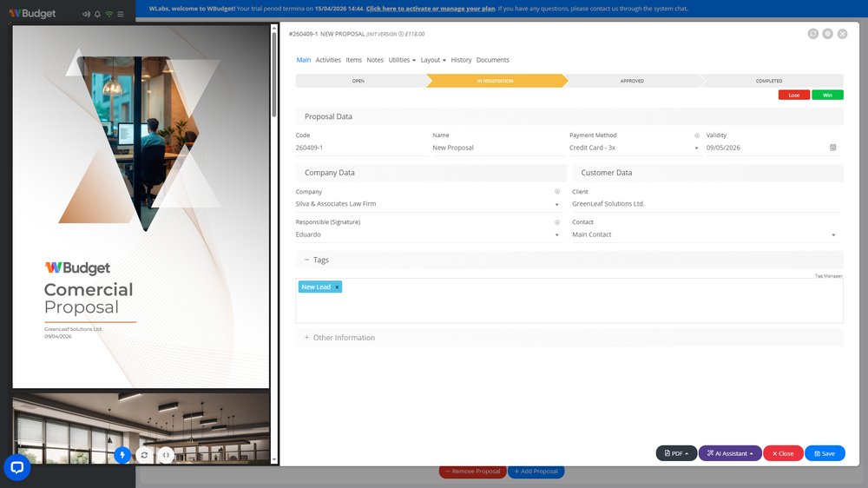This screenshot has width=868, height=488.
Task: Mark the proposal as Win
Action: (x=827, y=96)
